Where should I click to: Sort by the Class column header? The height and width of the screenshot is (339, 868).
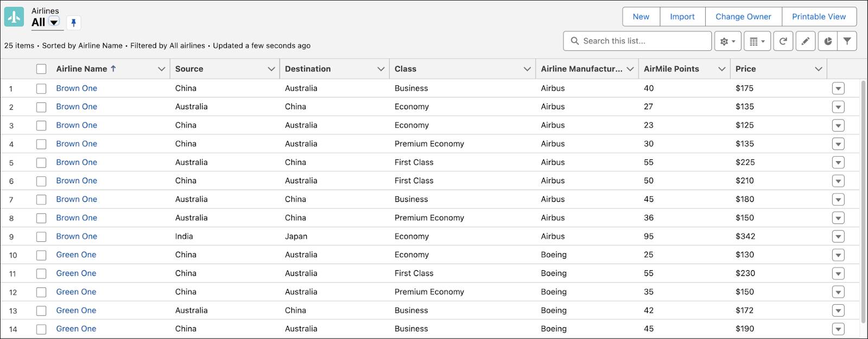tap(405, 69)
